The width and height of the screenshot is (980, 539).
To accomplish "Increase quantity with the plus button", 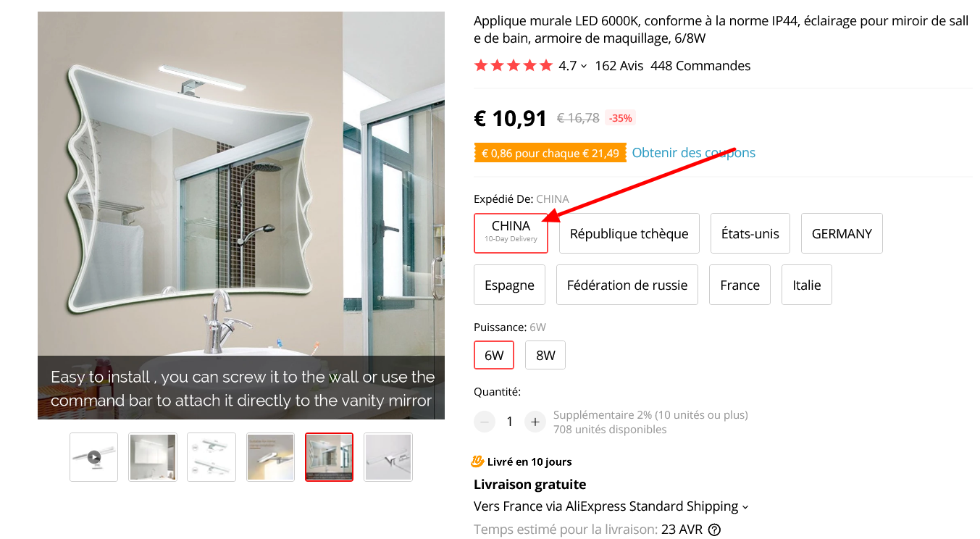I will point(535,422).
